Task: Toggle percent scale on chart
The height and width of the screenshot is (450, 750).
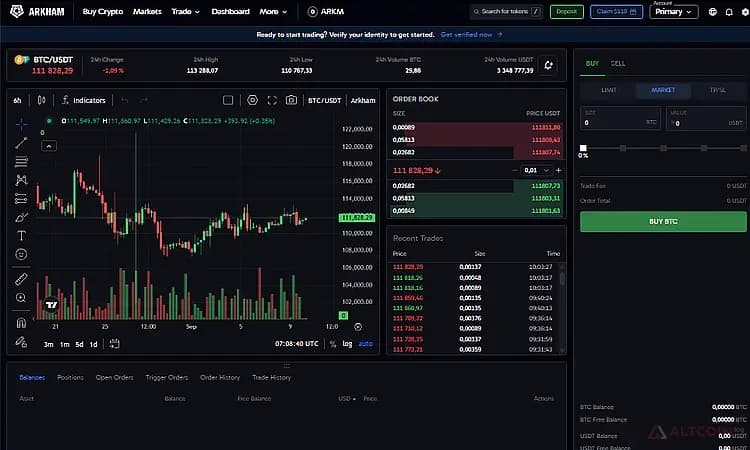Action: coord(333,344)
